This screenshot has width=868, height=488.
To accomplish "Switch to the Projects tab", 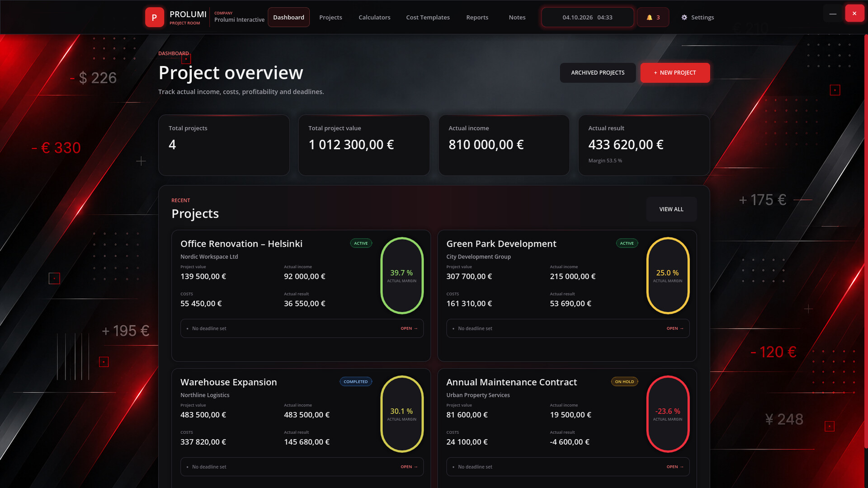I will point(330,17).
